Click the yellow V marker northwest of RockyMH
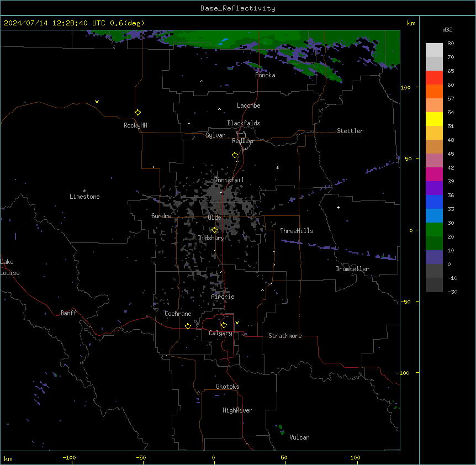The height and width of the screenshot is (465, 476). [97, 102]
